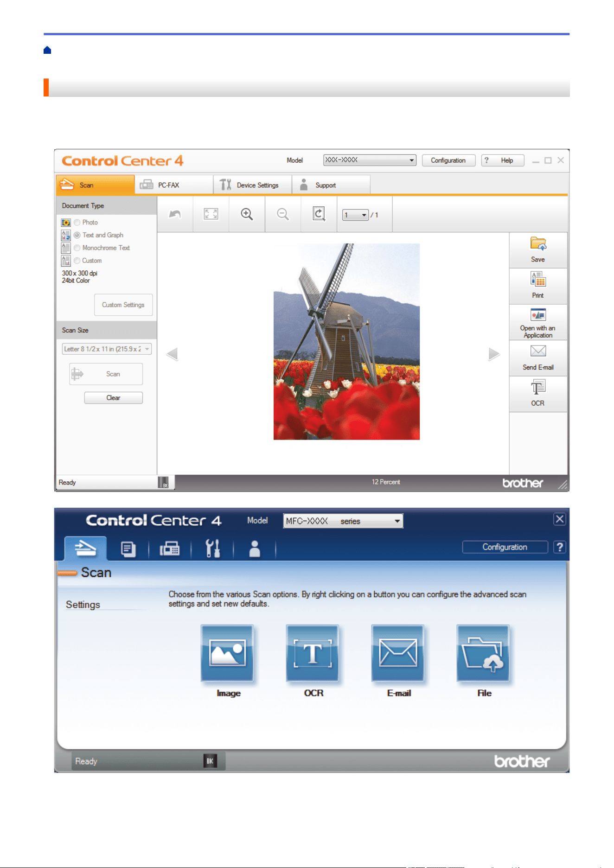Switch to the Scan tab in upper window
This screenshot has width=614, height=868.
(x=96, y=185)
